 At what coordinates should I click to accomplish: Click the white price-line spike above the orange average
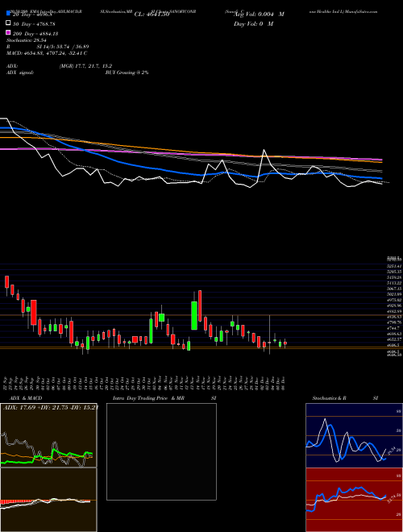pos(264,155)
